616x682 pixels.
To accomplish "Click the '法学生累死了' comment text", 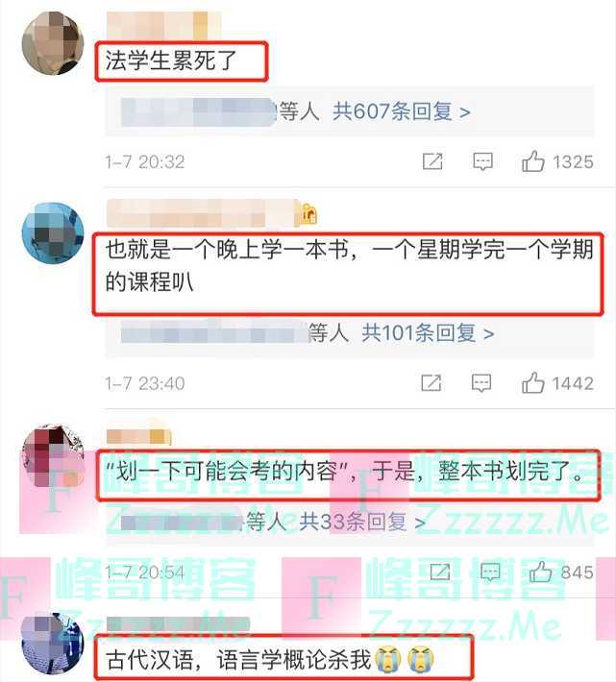I will tap(170, 61).
